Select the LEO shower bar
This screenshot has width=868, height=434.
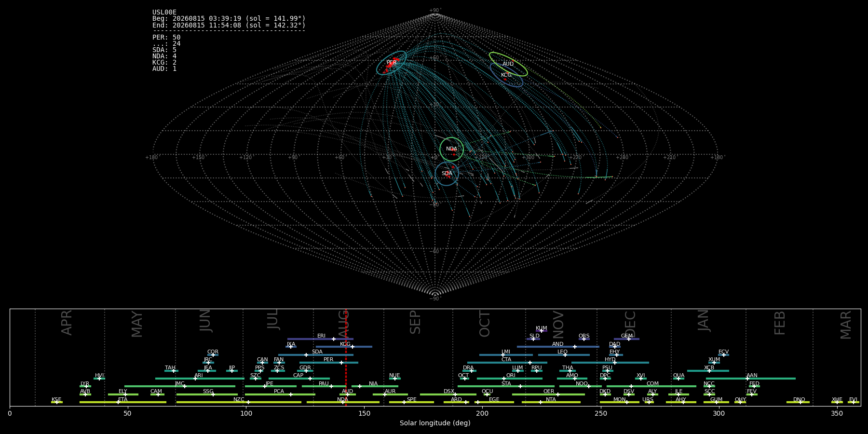click(564, 355)
